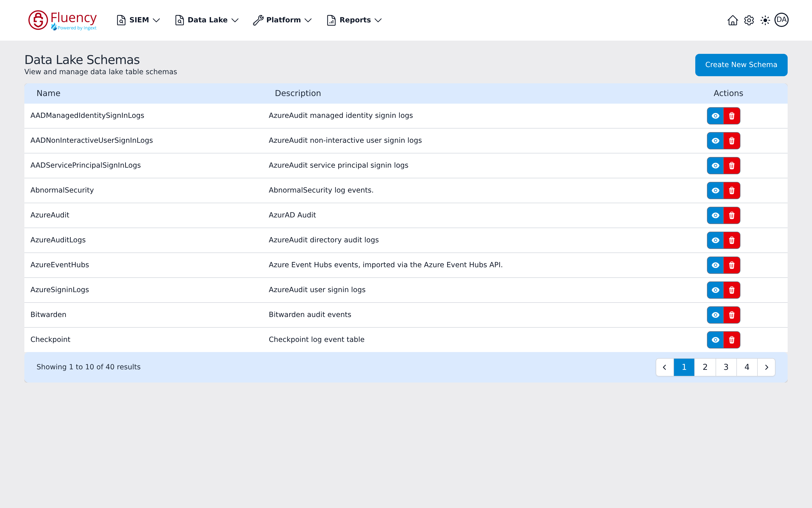The image size is (812, 508).
Task: Open the Reports menu
Action: click(354, 20)
